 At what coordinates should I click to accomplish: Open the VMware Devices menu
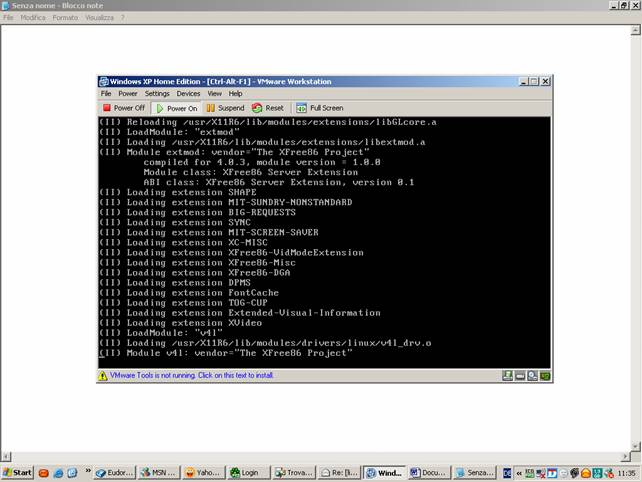[188, 94]
